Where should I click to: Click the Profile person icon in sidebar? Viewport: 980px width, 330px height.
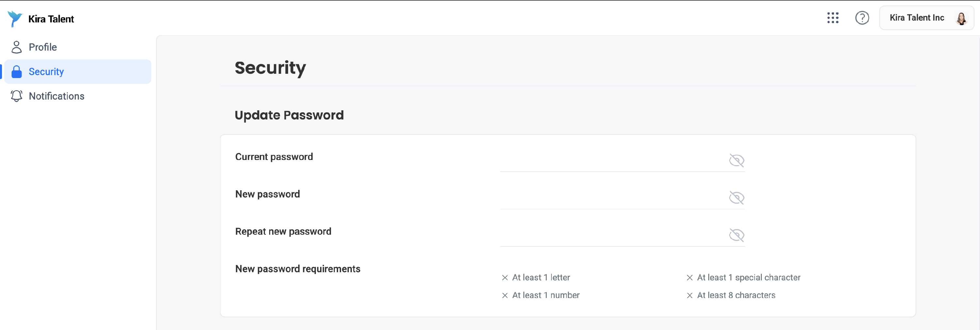16,47
